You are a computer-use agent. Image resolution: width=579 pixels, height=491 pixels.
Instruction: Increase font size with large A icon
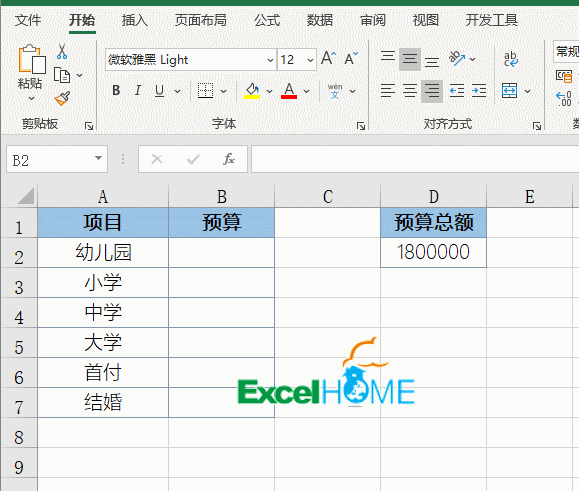click(x=328, y=59)
